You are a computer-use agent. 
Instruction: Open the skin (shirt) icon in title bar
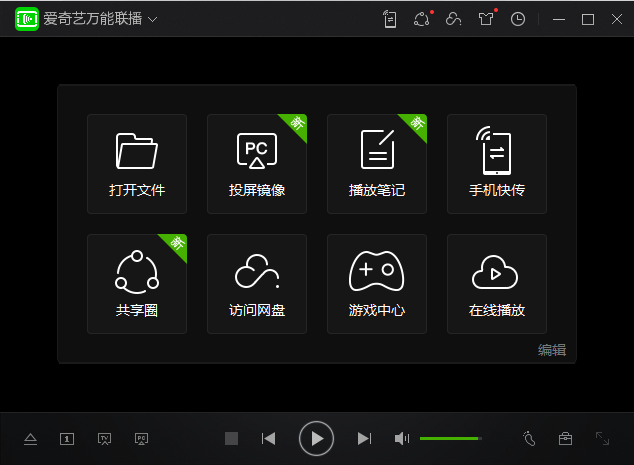point(486,19)
